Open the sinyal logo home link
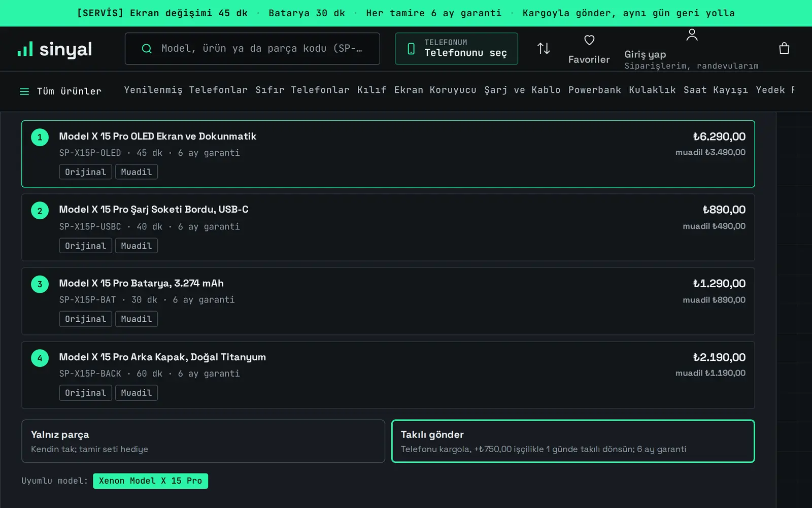Image resolution: width=812 pixels, height=508 pixels. 55,49
